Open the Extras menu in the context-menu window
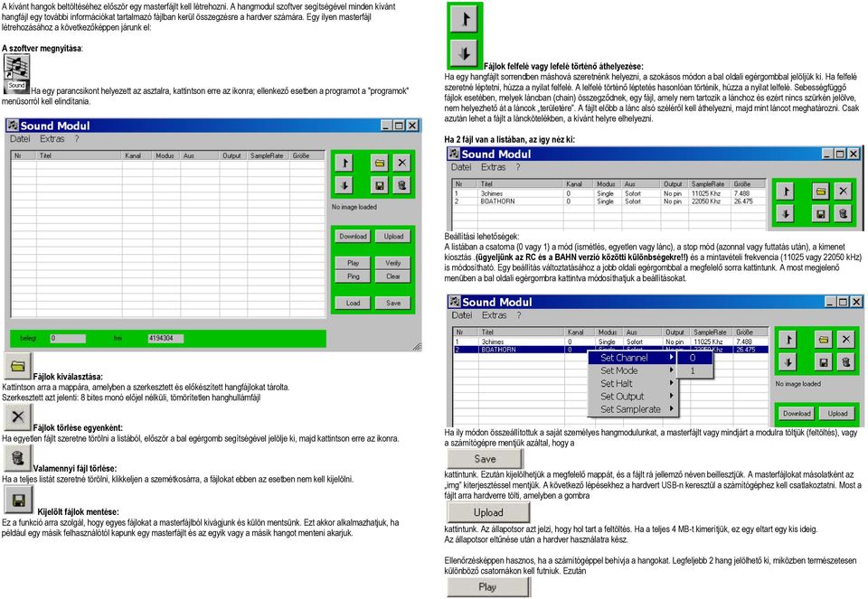This screenshot has height=599, width=868. (495, 315)
